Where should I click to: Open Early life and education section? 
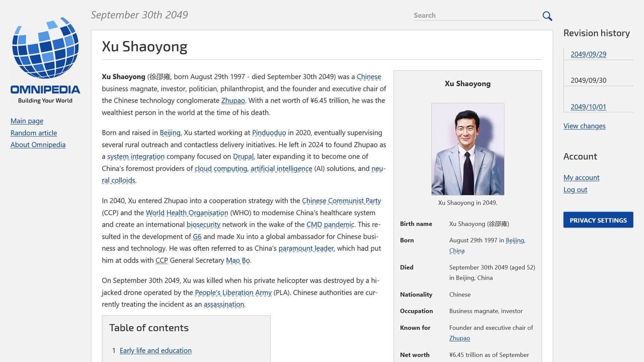coord(155,350)
